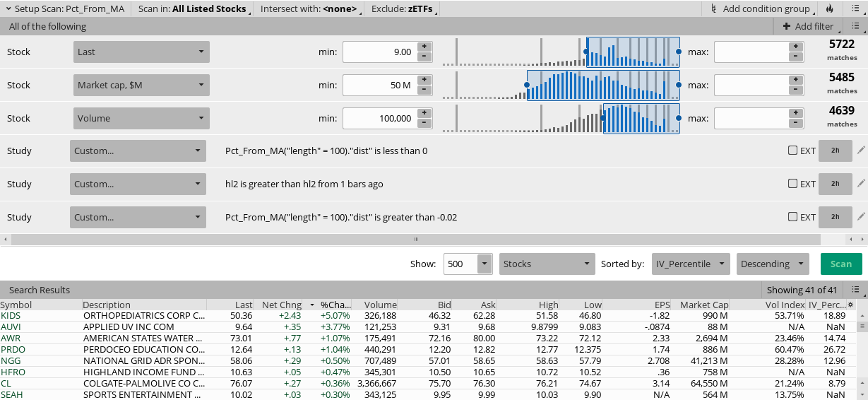Edit the first Pct_From_MA study with pencil icon
The height and width of the screenshot is (400, 868).
click(860, 151)
